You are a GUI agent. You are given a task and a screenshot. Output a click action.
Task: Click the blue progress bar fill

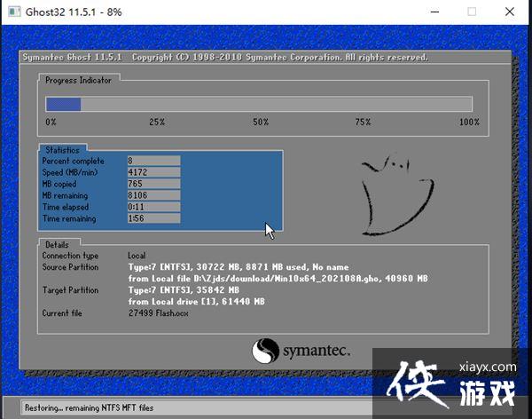coord(64,105)
